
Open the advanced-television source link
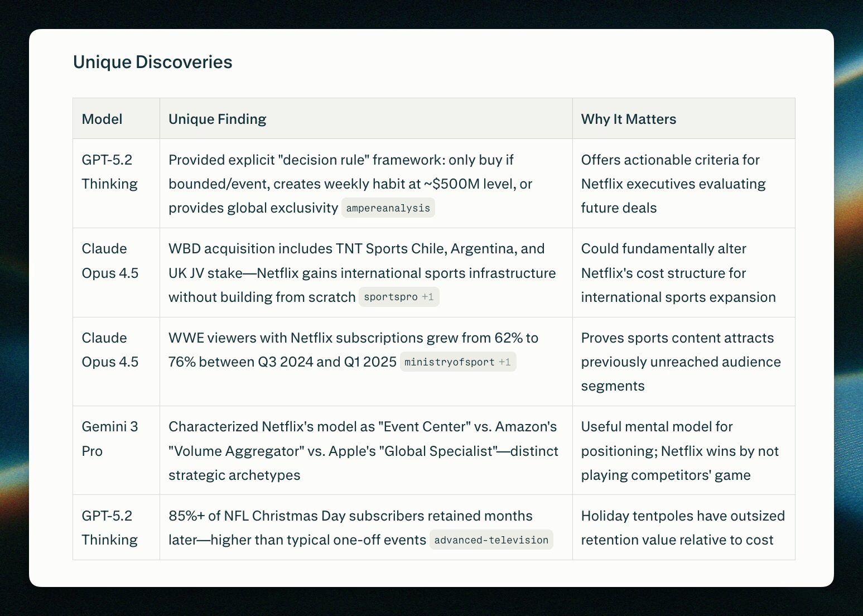tap(491, 540)
